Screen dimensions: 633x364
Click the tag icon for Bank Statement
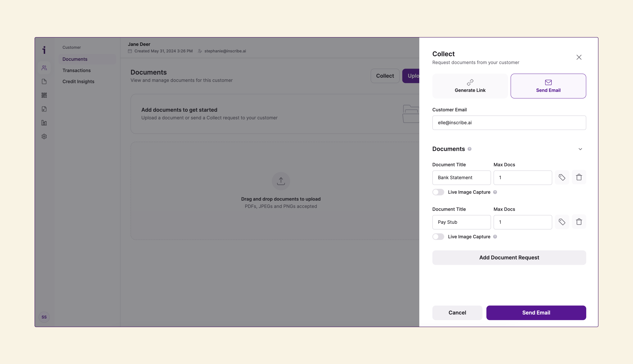(562, 178)
